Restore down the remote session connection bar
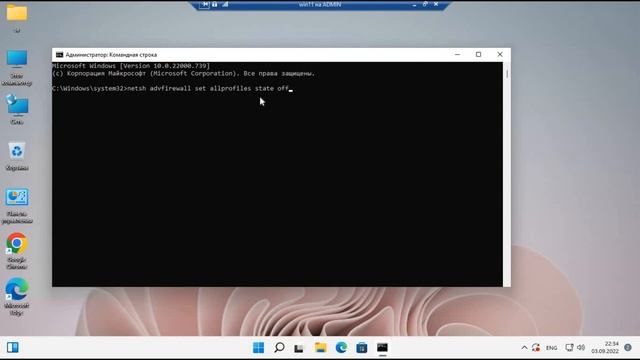Screen dimensions: 640x360 click(425, 4)
